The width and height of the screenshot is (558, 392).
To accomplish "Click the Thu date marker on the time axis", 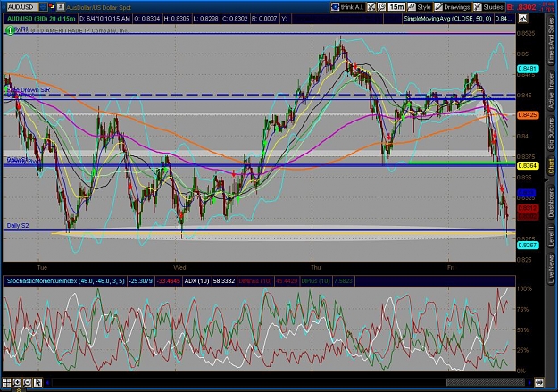I will pyautogui.click(x=316, y=267).
